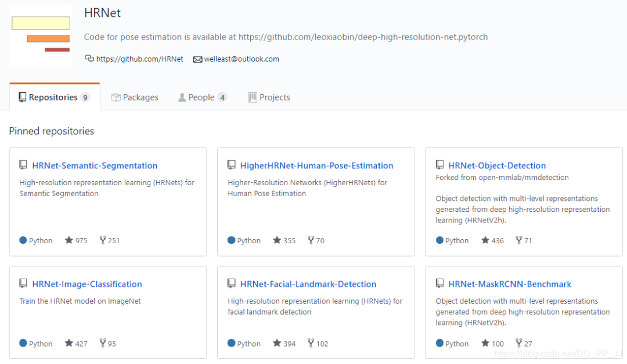
Task: Open HRNet-Facial-Landmark-Detection repository
Action: 308,284
